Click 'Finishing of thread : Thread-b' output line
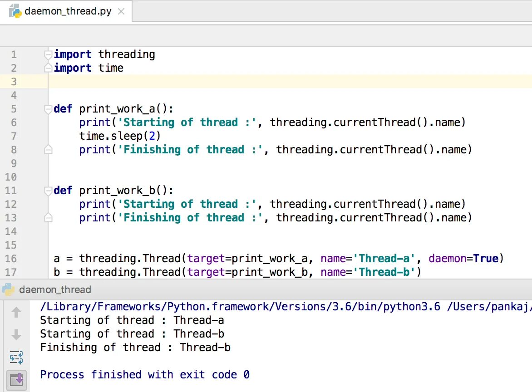 (135, 347)
